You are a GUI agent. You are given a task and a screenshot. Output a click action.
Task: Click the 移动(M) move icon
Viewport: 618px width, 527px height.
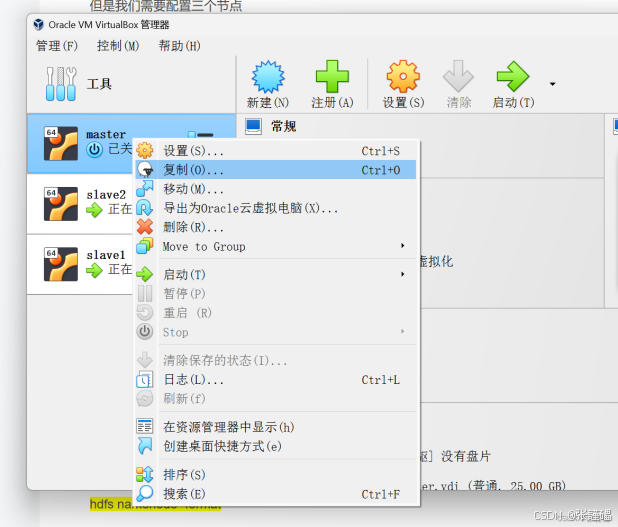[x=145, y=188]
